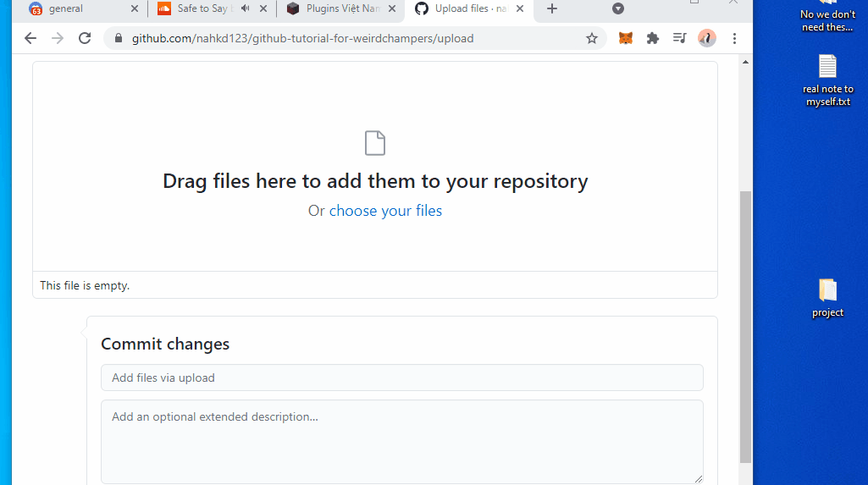Open the MetaMask fox extension
Screen dimensions: 868x485
[x=626, y=38]
